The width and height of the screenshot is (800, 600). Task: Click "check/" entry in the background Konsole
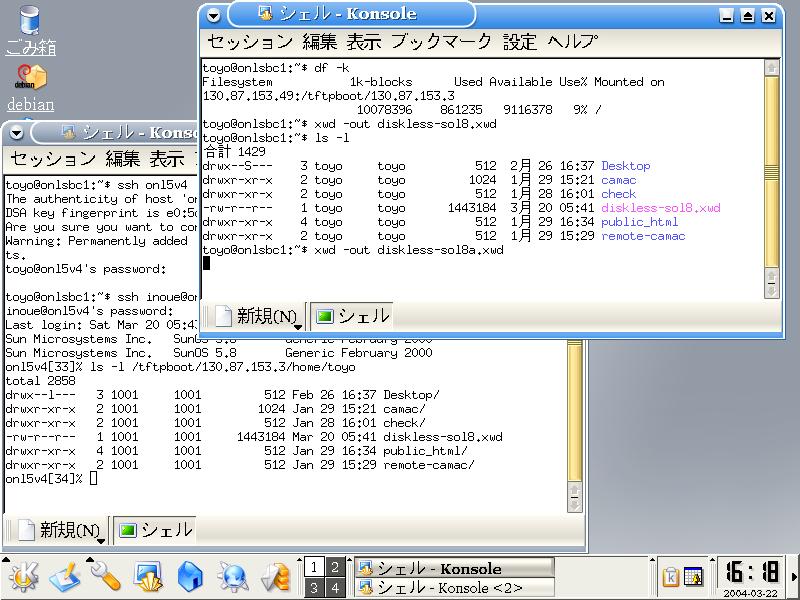click(404, 423)
